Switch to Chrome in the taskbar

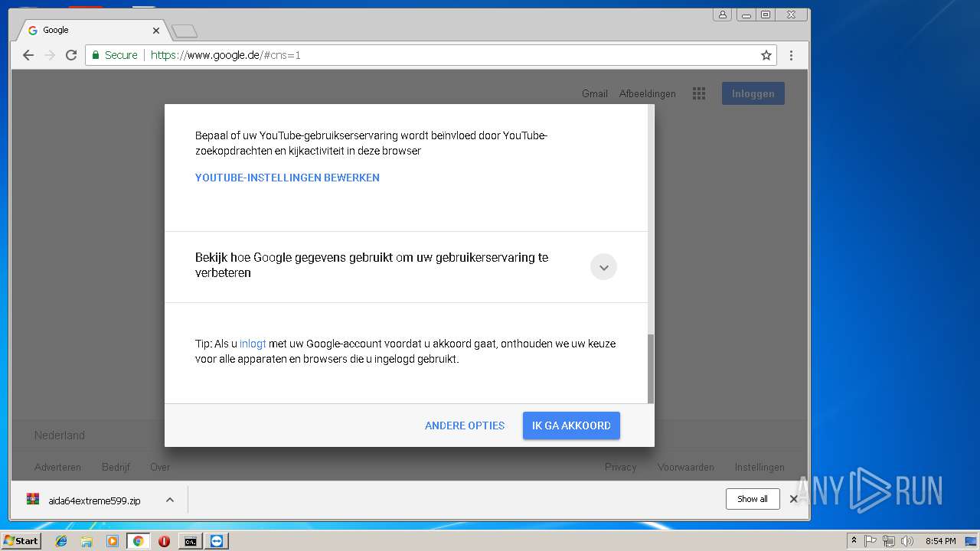pyautogui.click(x=138, y=541)
